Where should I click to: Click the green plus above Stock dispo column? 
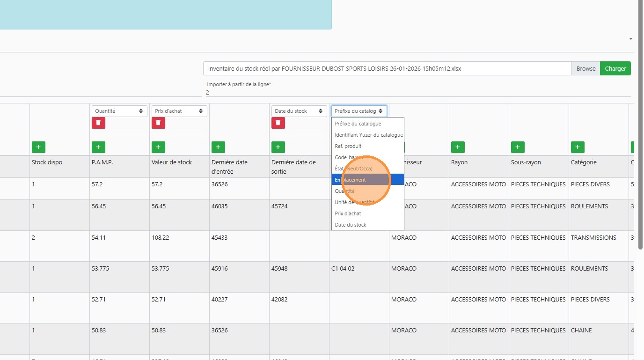pos(38,147)
